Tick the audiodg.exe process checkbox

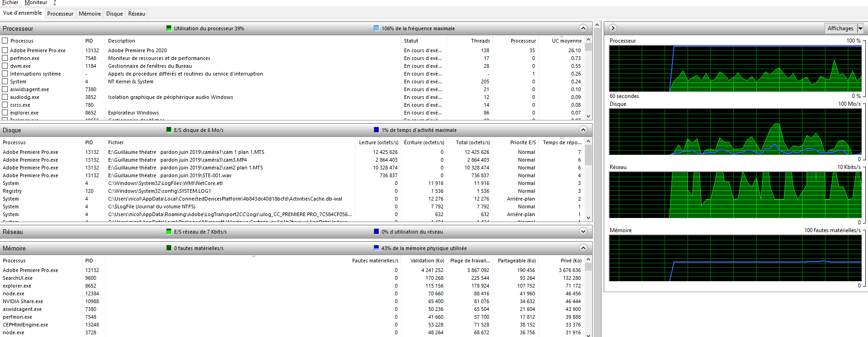pyautogui.click(x=5, y=97)
